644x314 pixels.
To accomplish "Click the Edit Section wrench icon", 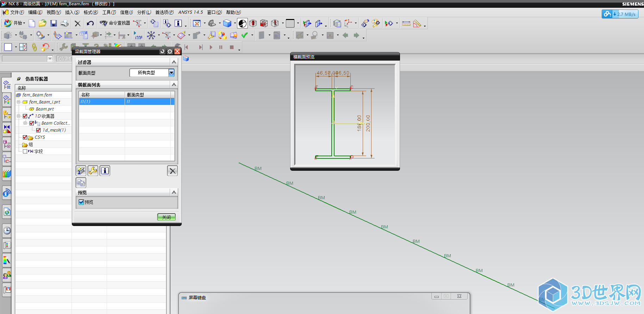I will coord(93,171).
